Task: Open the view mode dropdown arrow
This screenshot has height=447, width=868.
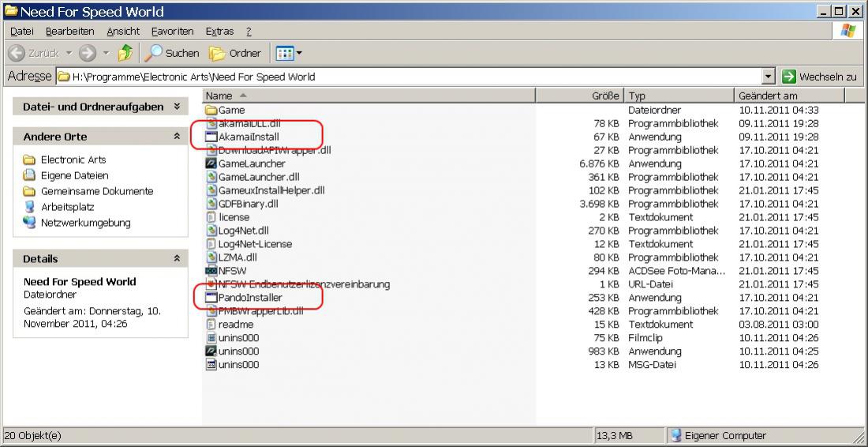Action: click(299, 53)
